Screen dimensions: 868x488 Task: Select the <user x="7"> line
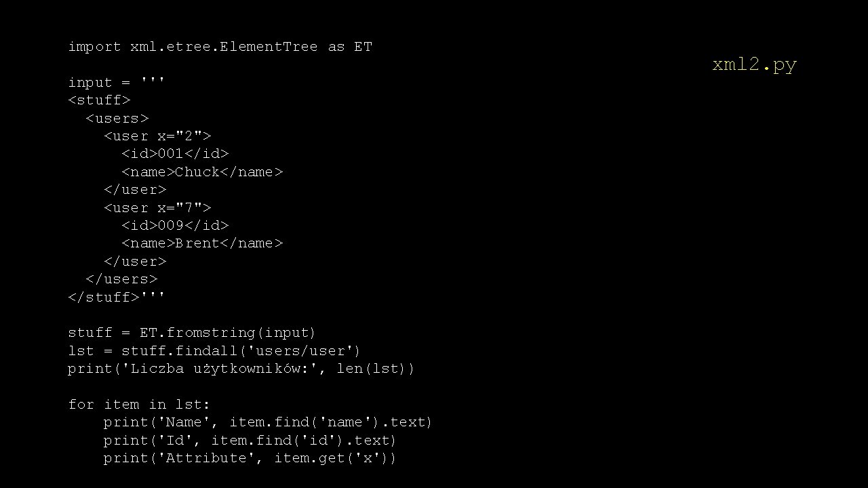click(x=157, y=208)
